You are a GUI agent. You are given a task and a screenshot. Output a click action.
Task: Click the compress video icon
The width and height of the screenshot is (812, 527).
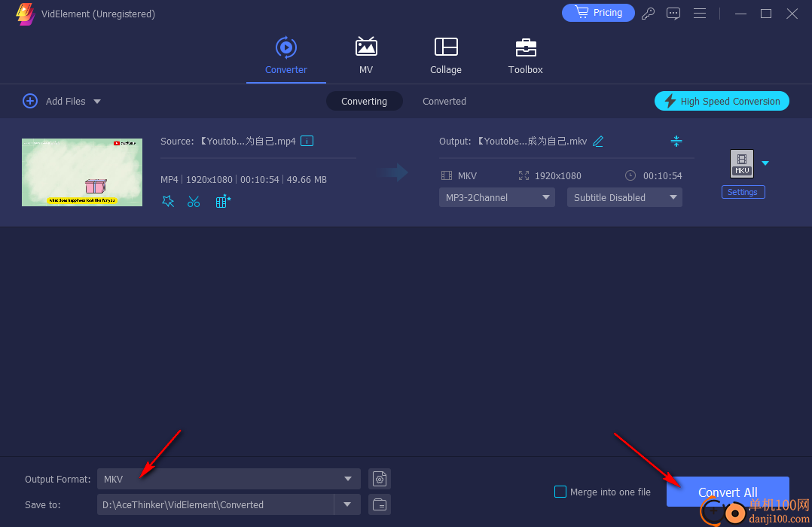coord(676,141)
